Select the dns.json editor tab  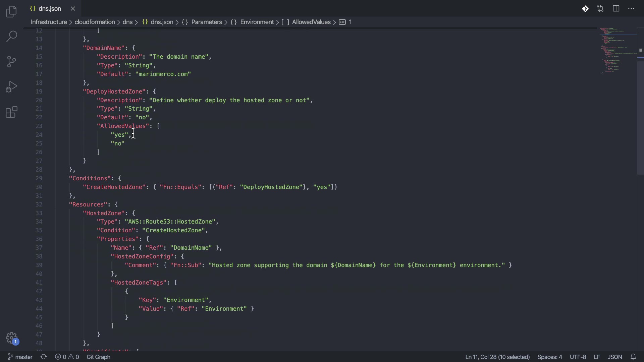(x=50, y=9)
